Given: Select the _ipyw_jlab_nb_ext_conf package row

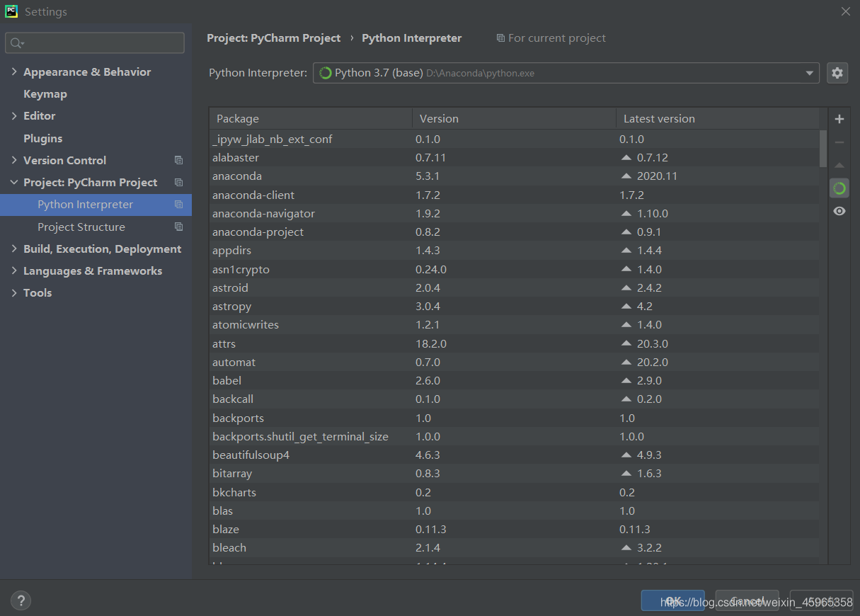Looking at the screenshot, I should (x=514, y=139).
